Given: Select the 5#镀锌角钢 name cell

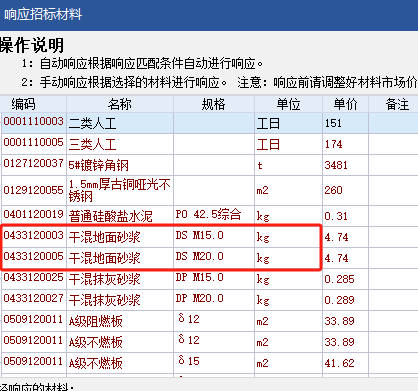Looking at the screenshot, I should 120,165.
